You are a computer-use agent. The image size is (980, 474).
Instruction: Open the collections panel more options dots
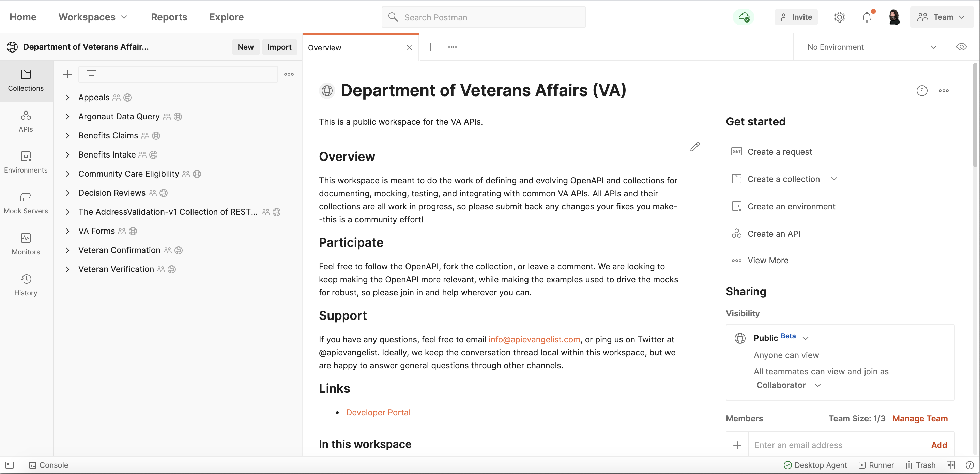tap(289, 74)
